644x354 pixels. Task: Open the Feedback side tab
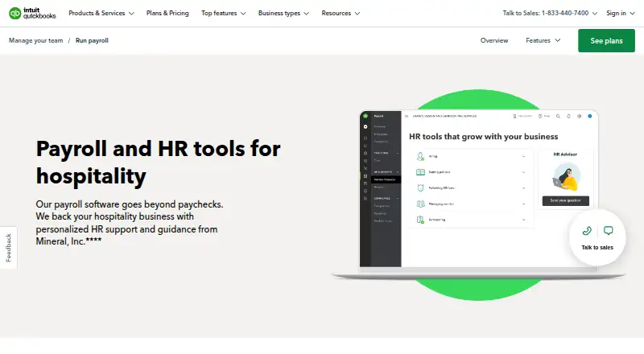[x=8, y=248]
